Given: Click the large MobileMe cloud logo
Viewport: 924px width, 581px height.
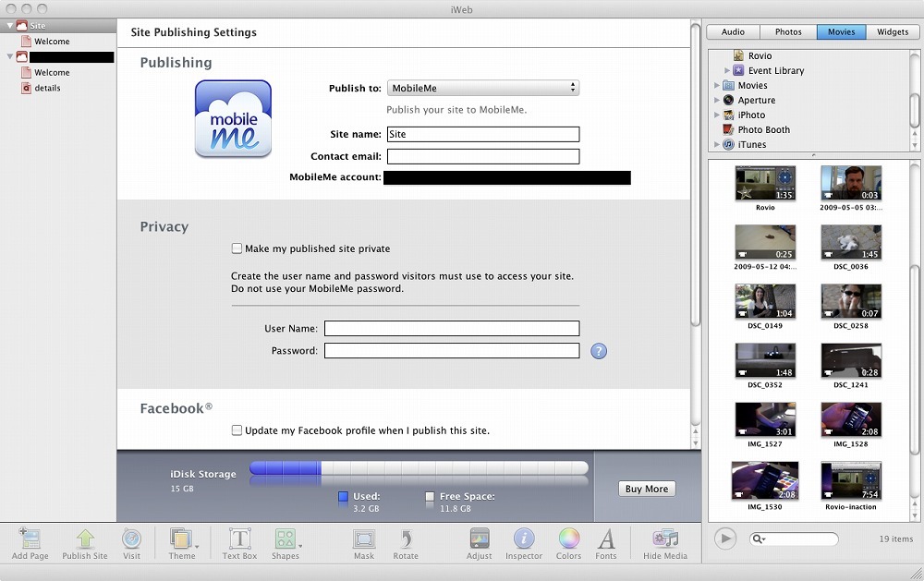Looking at the screenshot, I should pyautogui.click(x=234, y=118).
